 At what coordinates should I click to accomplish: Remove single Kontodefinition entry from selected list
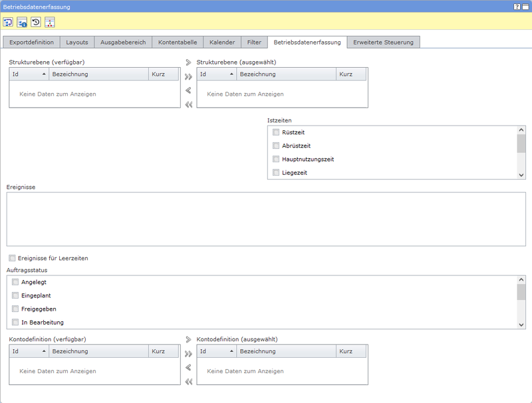[x=188, y=367]
